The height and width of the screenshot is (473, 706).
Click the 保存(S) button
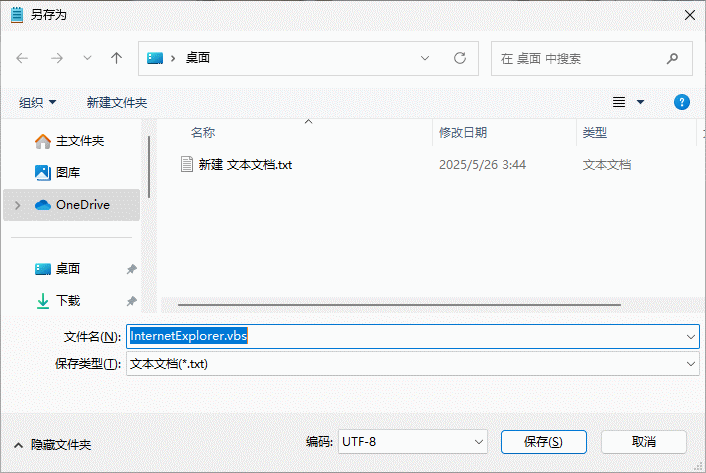[x=543, y=441]
